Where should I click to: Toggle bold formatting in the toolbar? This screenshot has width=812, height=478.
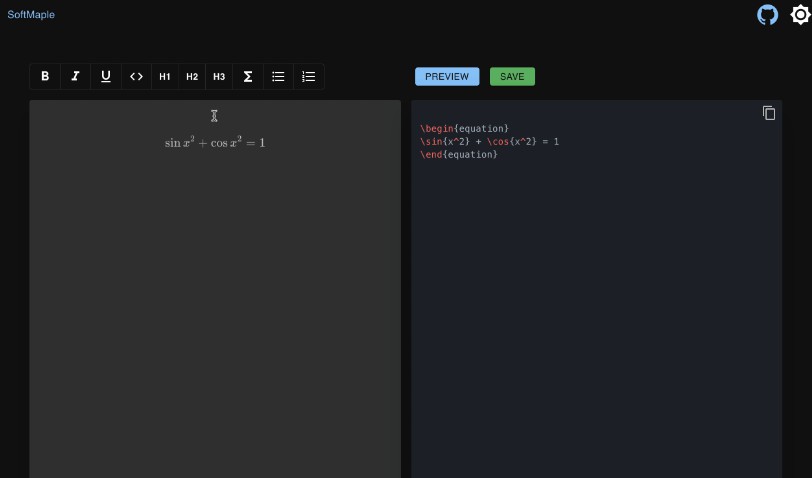click(x=45, y=77)
